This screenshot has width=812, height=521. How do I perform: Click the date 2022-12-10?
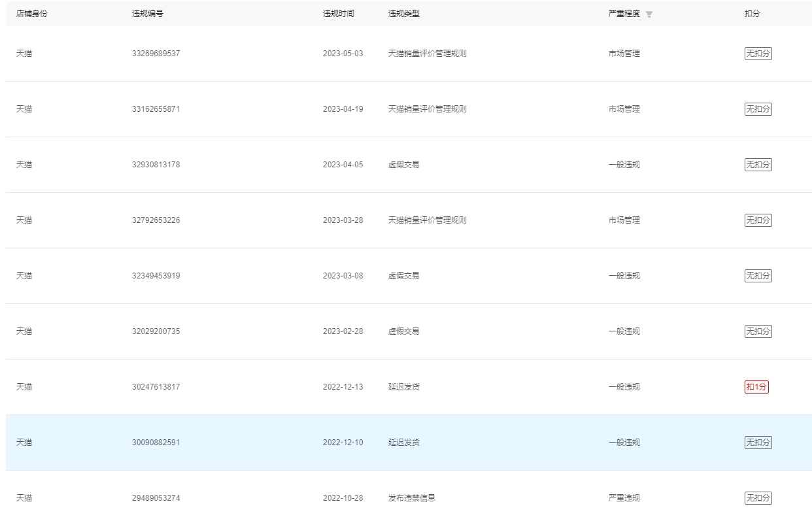tap(343, 443)
